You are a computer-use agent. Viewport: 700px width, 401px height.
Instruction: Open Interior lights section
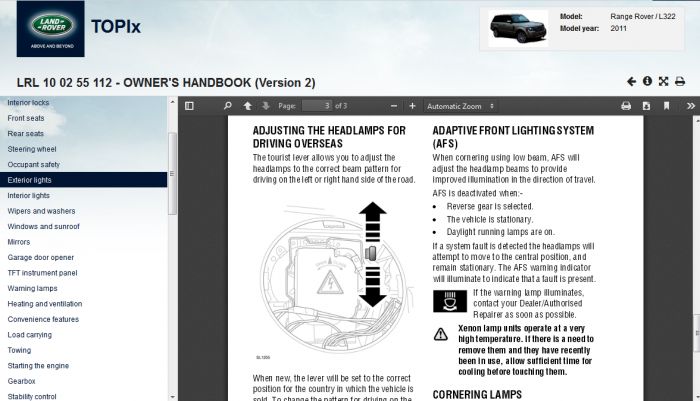(29, 196)
